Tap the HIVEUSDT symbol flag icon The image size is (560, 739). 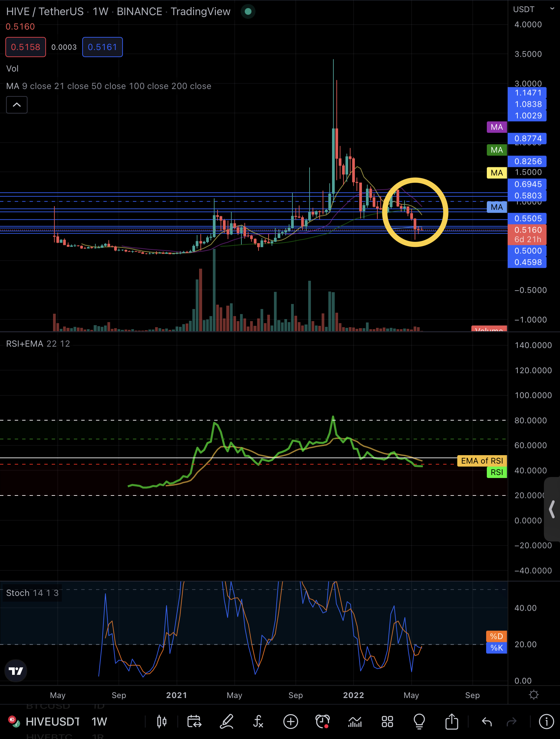[14, 721]
